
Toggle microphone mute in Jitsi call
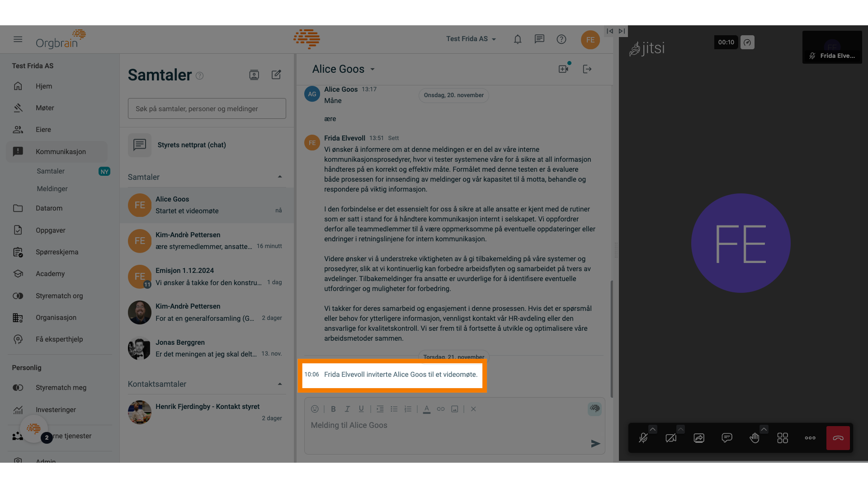tap(643, 437)
